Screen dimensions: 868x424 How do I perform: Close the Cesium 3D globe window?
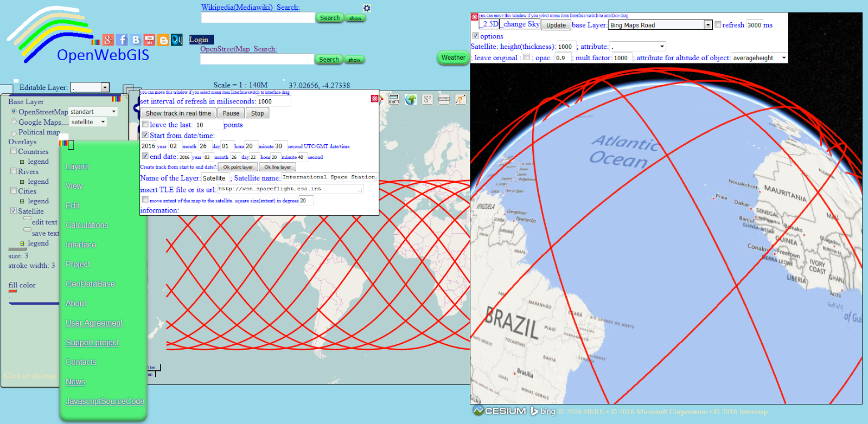click(475, 17)
